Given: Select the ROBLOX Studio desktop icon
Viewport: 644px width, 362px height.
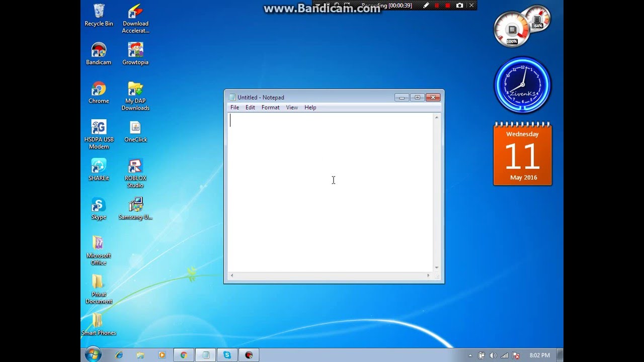Looking at the screenshot, I should pyautogui.click(x=135, y=173).
